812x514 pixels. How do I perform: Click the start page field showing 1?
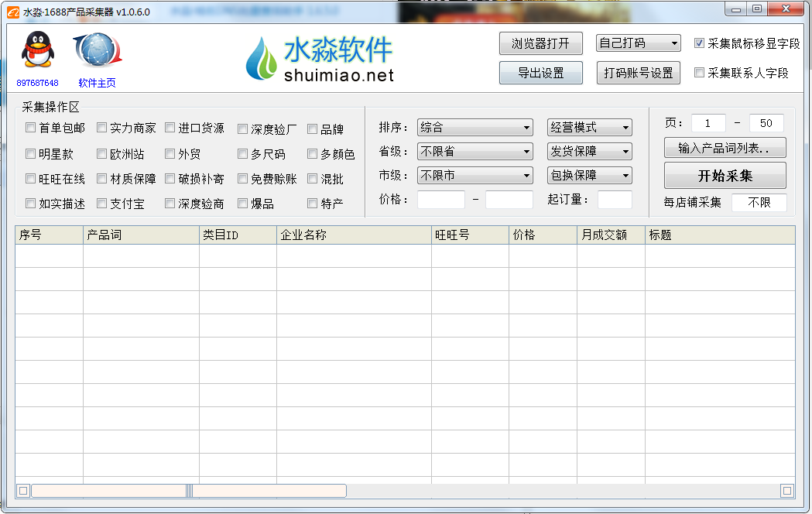coord(708,123)
